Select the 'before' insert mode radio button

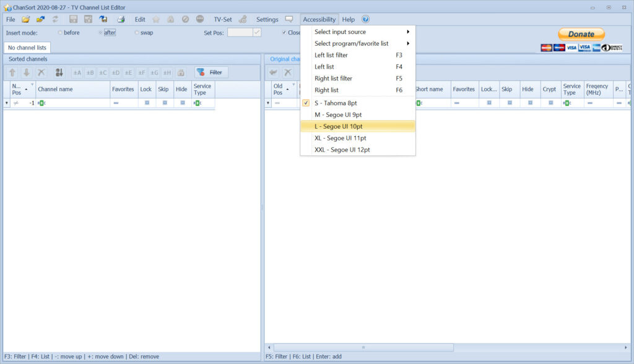pos(60,32)
